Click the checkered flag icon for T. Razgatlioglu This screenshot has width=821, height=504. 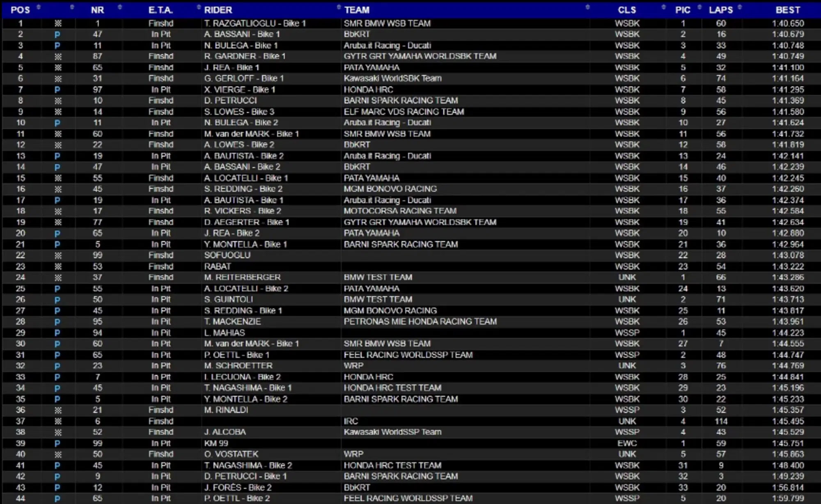[x=58, y=24]
